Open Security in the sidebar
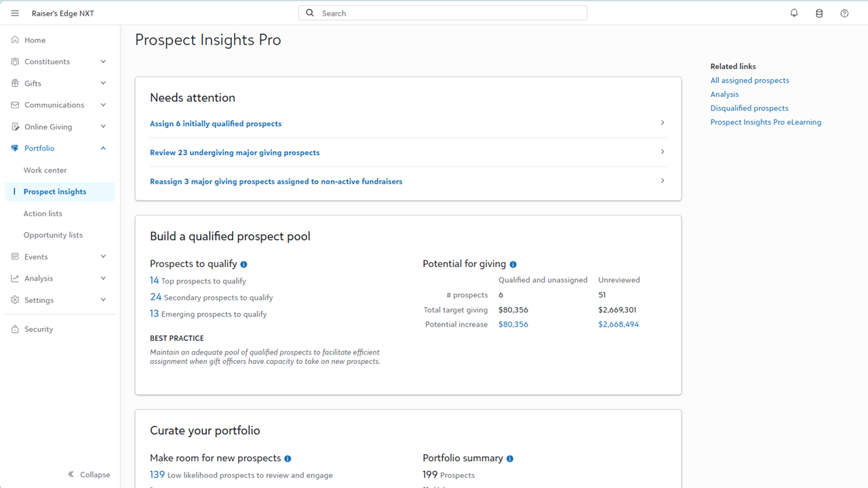Viewport: 868px width, 488px height. pyautogui.click(x=39, y=329)
